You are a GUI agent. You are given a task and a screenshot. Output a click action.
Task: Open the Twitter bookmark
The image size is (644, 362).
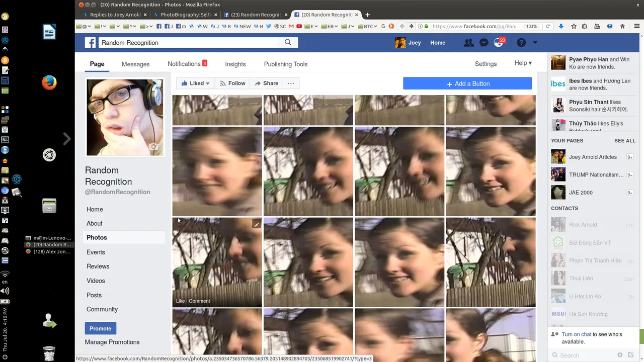(269, 26)
